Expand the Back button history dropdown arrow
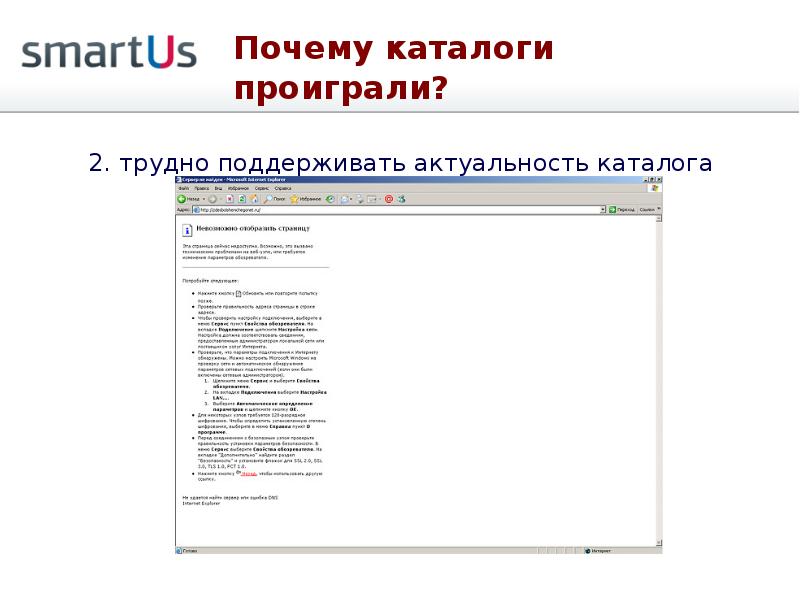The width and height of the screenshot is (800, 600). pyautogui.click(x=205, y=199)
